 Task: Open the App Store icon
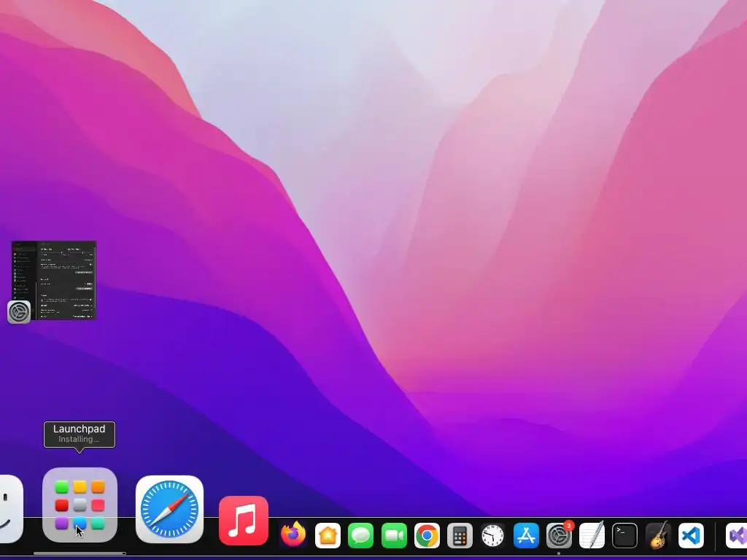click(526, 536)
